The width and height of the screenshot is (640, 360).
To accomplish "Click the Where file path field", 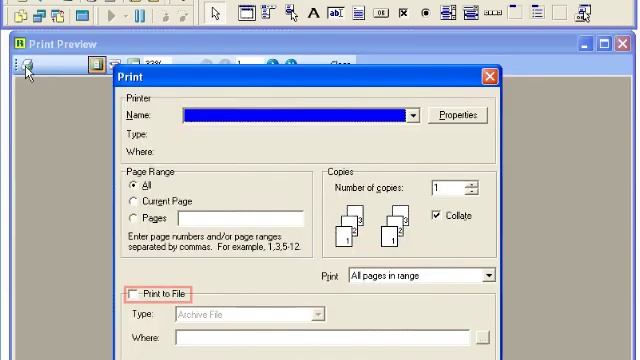I will (x=322, y=338).
